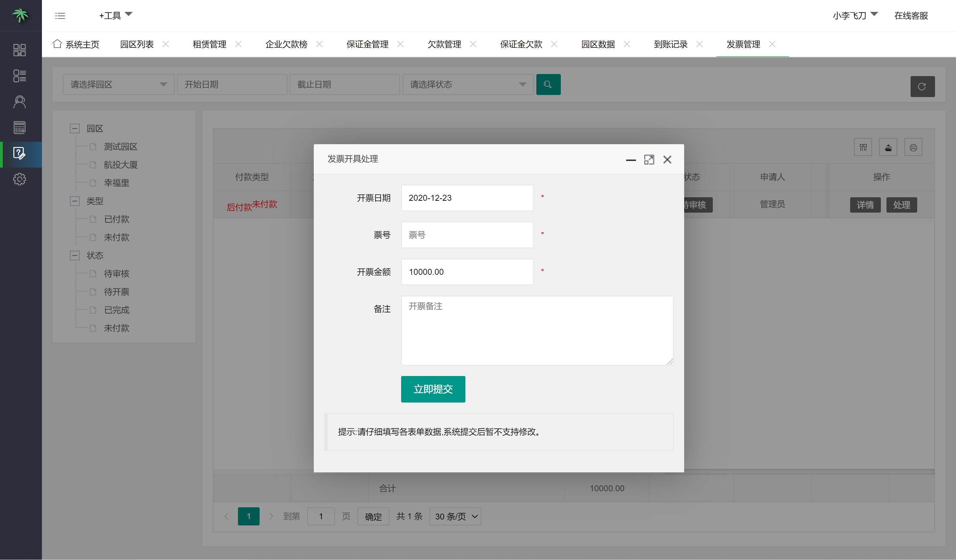This screenshot has width=956, height=560.
Task: Open the +工具 dropdown menu
Action: tap(116, 15)
